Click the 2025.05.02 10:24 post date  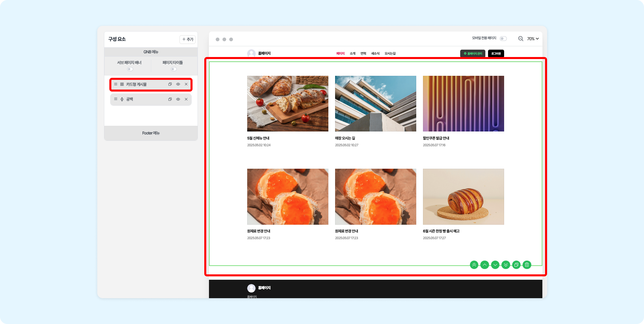click(259, 145)
